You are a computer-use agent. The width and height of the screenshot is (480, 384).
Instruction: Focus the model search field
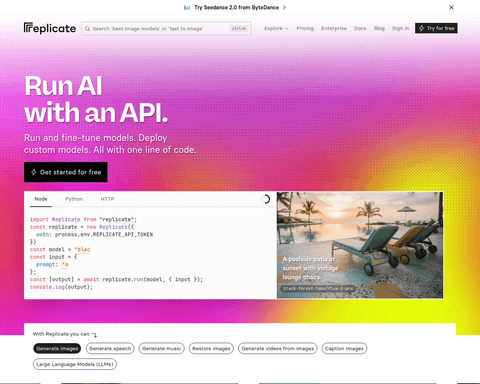(x=166, y=29)
